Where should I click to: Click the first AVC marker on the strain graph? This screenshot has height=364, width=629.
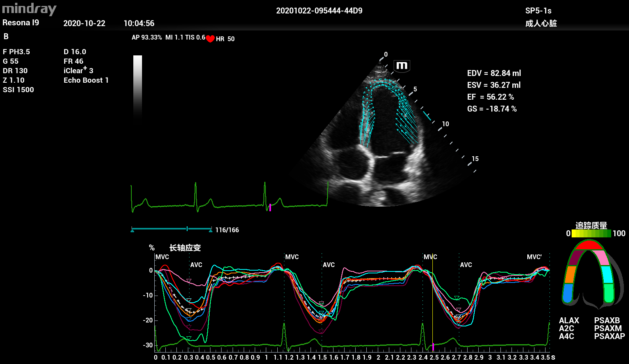(x=196, y=265)
